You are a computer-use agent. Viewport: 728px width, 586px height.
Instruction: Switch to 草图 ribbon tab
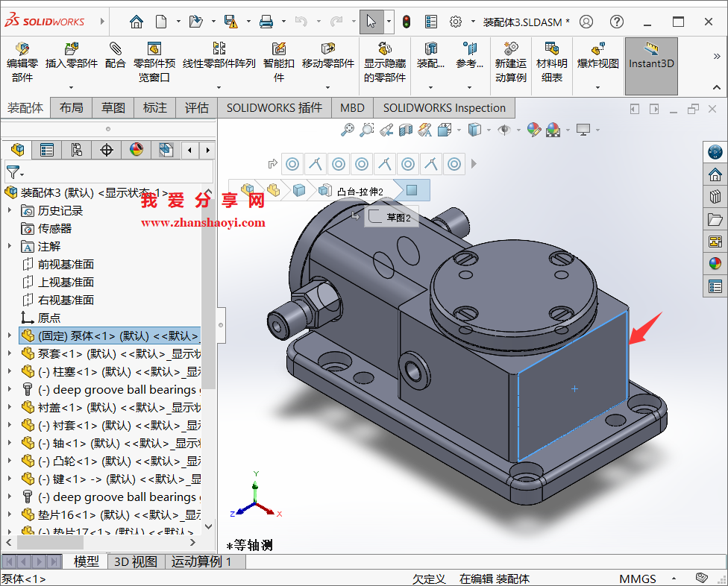tap(113, 107)
